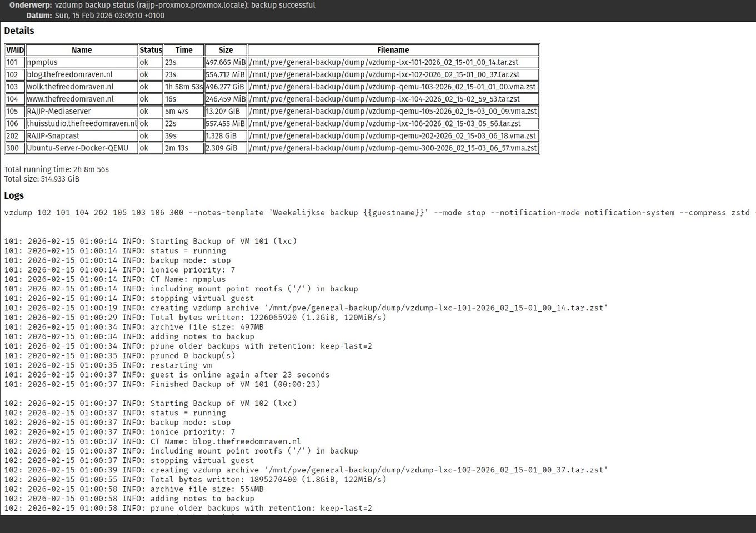This screenshot has width=756, height=533.
Task: Click the VMID cell '101'
Action: tap(15, 62)
